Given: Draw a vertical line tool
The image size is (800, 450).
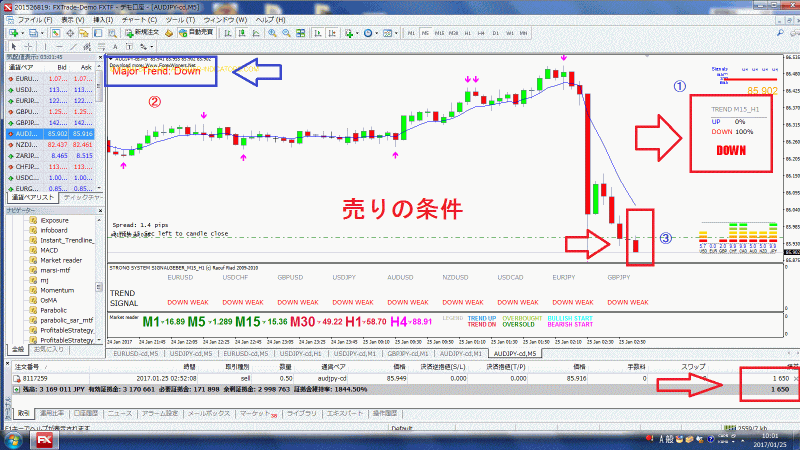Looking at the screenshot, I should point(45,46).
